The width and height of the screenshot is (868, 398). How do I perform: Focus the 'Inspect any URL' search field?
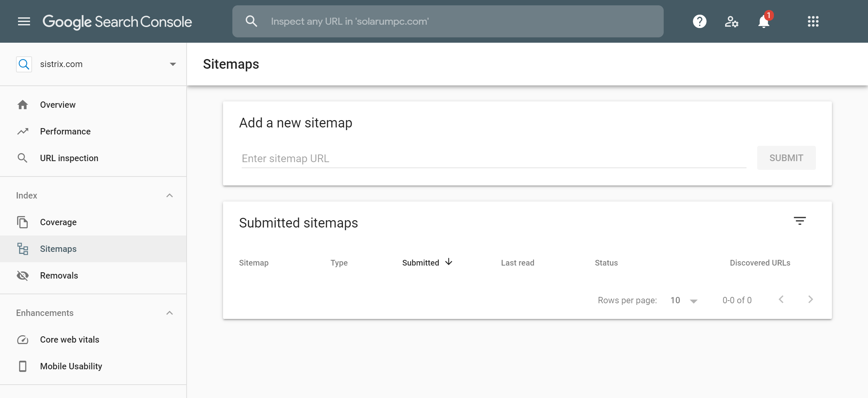(x=447, y=22)
